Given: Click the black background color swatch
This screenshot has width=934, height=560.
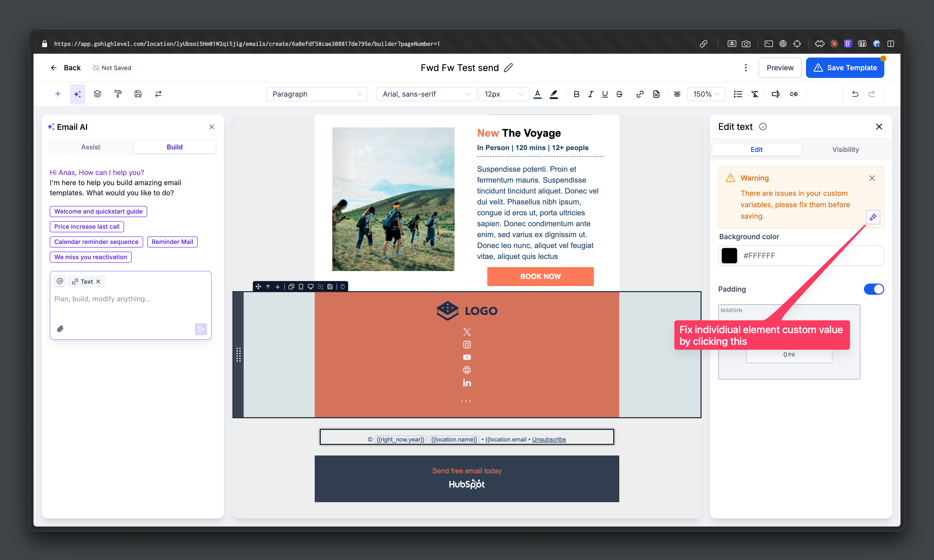Looking at the screenshot, I should 729,255.
